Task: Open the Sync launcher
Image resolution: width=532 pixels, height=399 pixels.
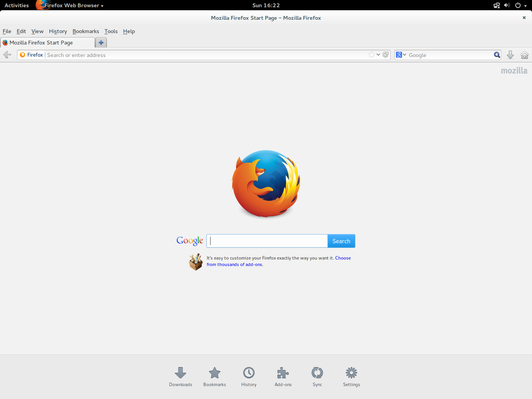Action: coord(317,376)
